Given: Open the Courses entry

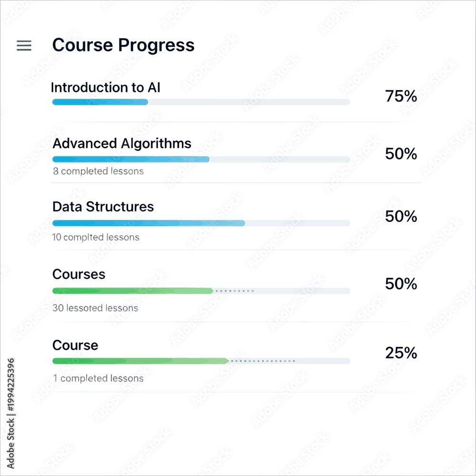Looking at the screenshot, I should (79, 275).
